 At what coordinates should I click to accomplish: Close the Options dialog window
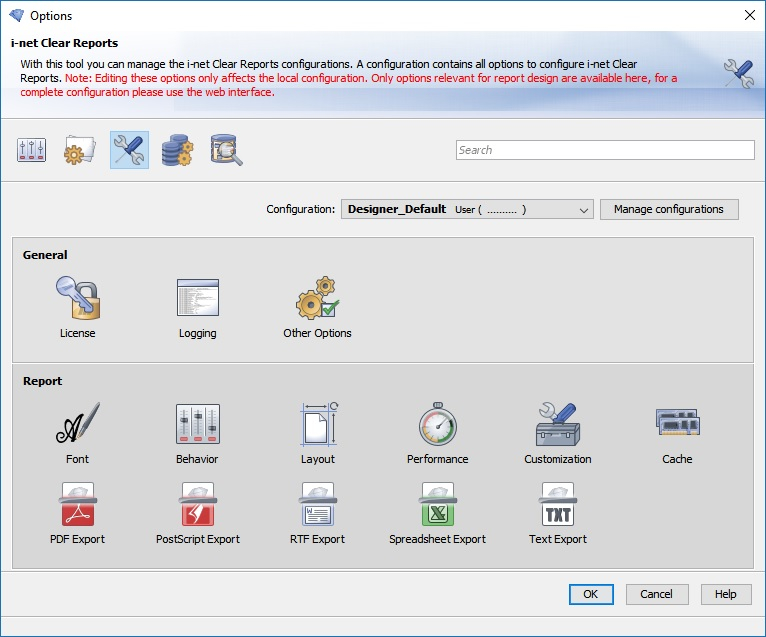[x=750, y=15]
